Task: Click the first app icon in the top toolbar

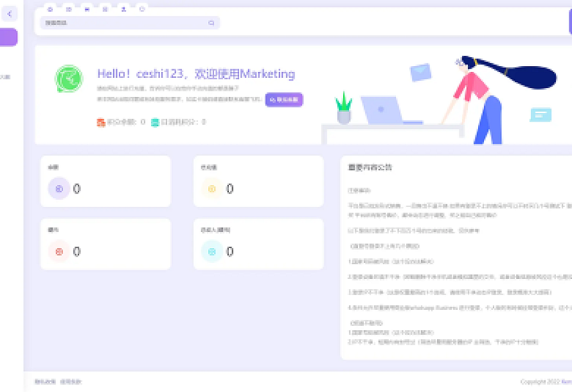Action: pos(49,9)
